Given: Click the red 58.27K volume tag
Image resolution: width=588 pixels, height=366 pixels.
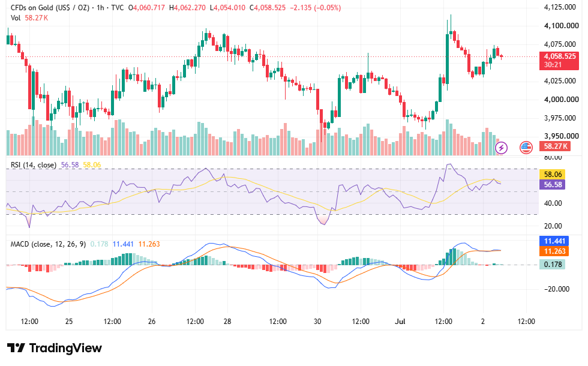Looking at the screenshot, I should point(556,146).
